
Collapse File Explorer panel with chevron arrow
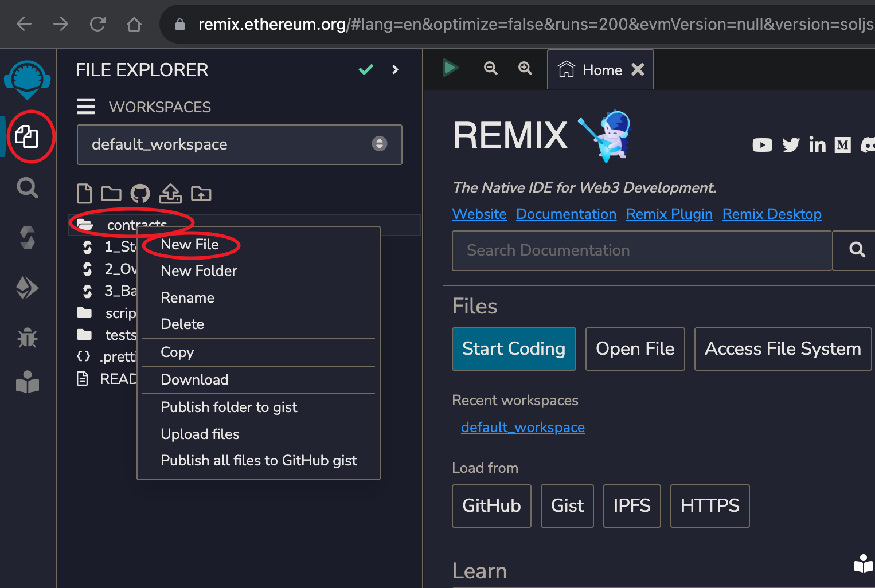pos(395,70)
